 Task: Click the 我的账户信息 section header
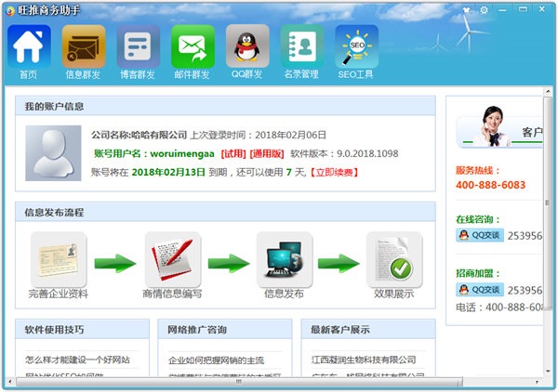225,106
